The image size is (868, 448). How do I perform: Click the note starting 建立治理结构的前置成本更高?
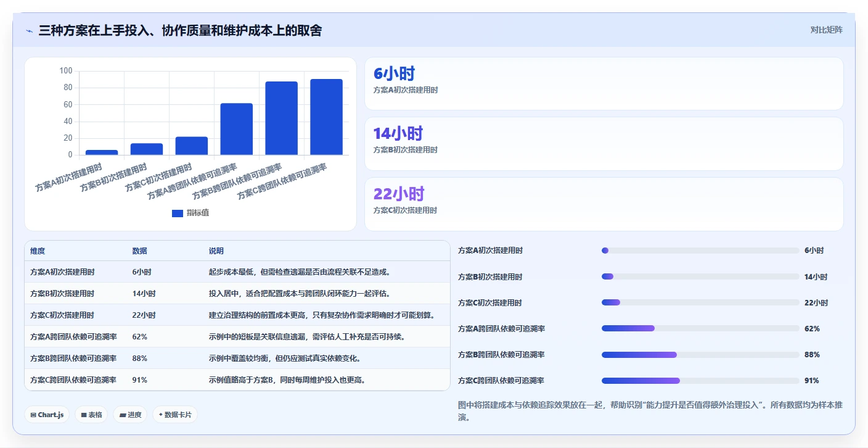click(x=322, y=315)
